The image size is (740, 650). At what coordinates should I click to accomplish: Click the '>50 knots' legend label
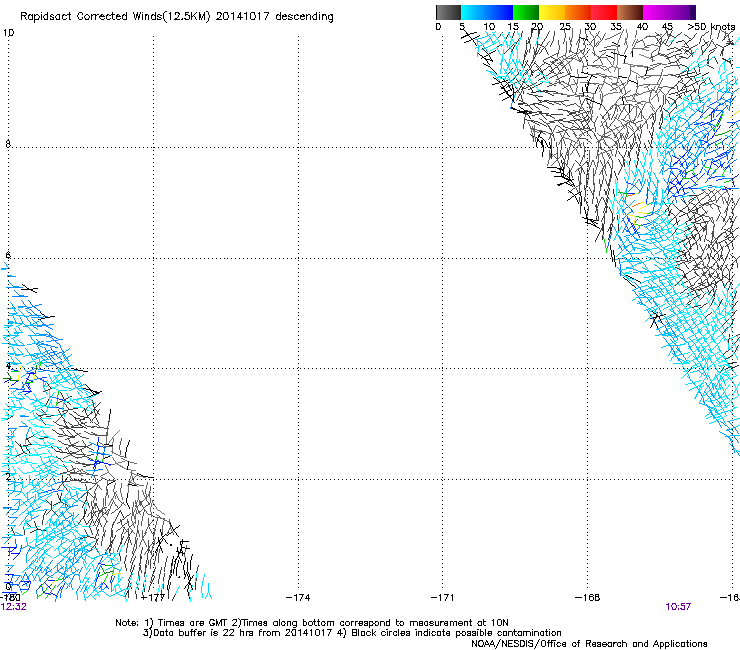point(711,27)
